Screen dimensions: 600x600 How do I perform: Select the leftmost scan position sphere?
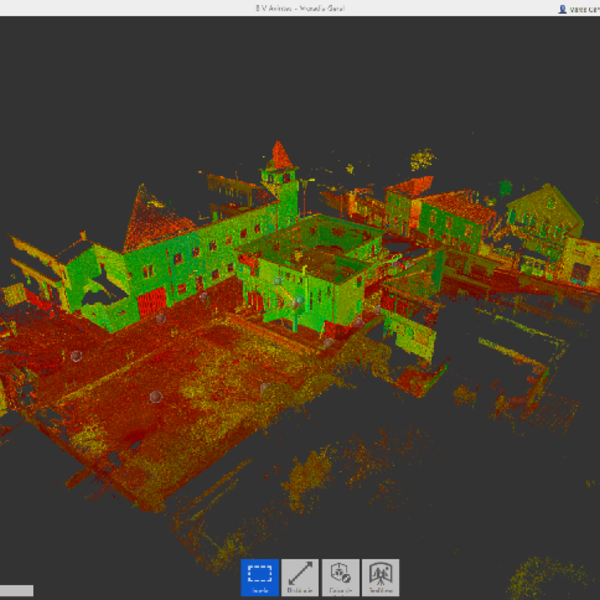click(76, 356)
